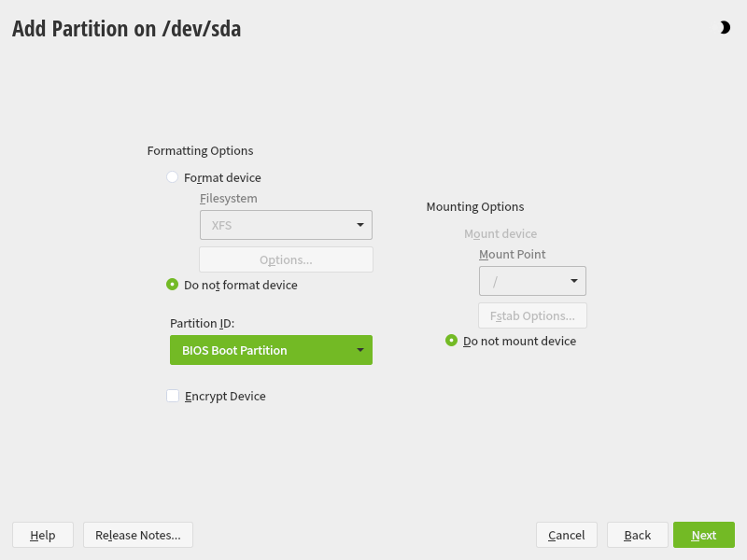Toggle dark mode moon icon
The image size is (747, 560).
[x=725, y=28]
